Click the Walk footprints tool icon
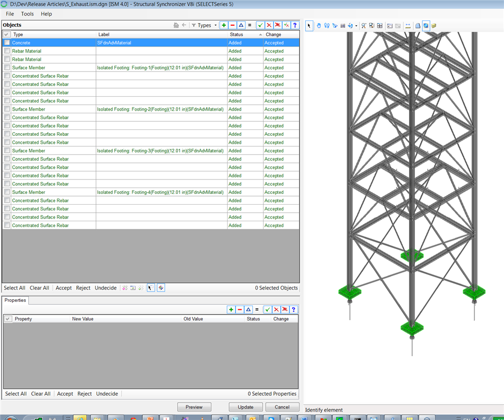Viewport: 504px width, 420px height. pos(326,26)
